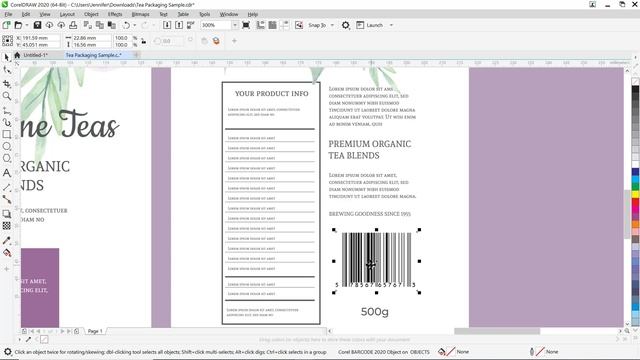Select the Ellipse tool
Viewport: 640px width, 360px height.
7,146
